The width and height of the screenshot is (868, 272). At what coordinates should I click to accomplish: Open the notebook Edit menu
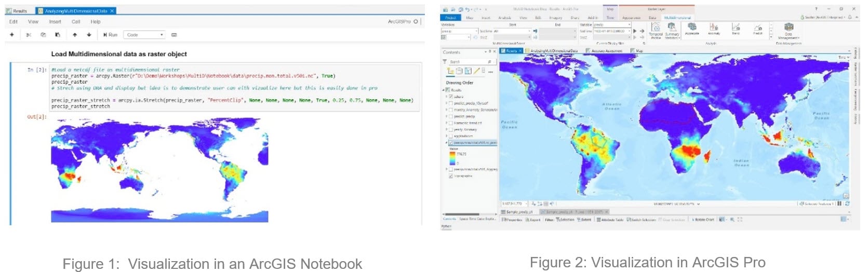(x=14, y=22)
